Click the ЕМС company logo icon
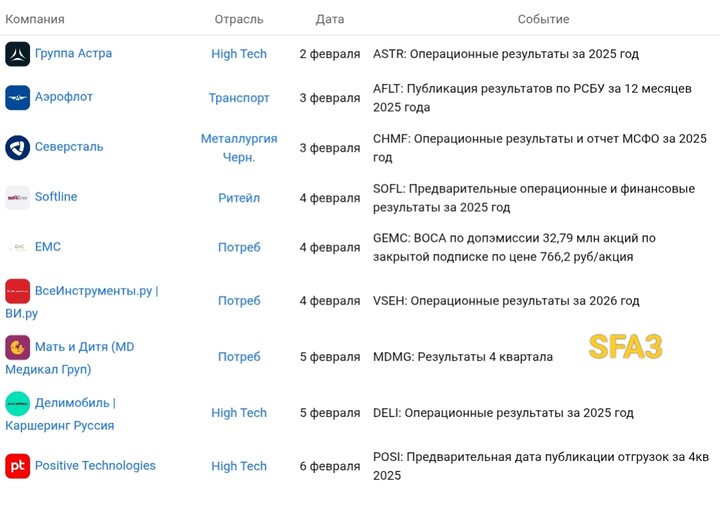 (17, 247)
